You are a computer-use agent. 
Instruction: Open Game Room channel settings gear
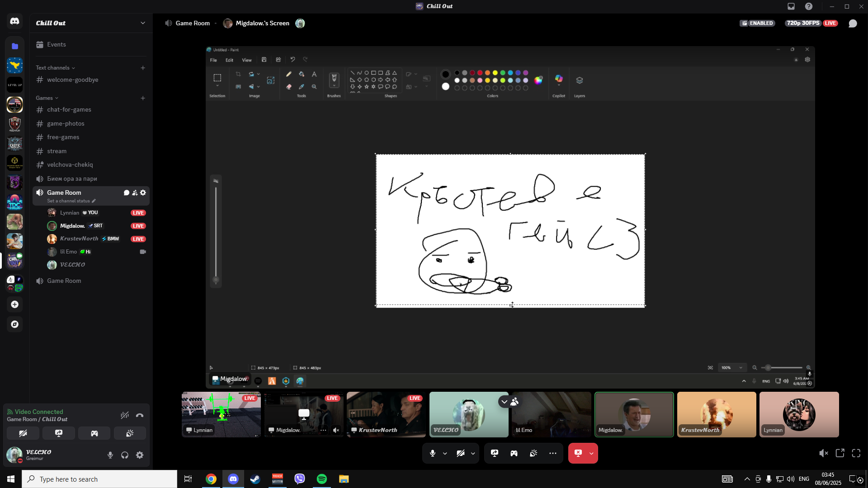coord(143,193)
